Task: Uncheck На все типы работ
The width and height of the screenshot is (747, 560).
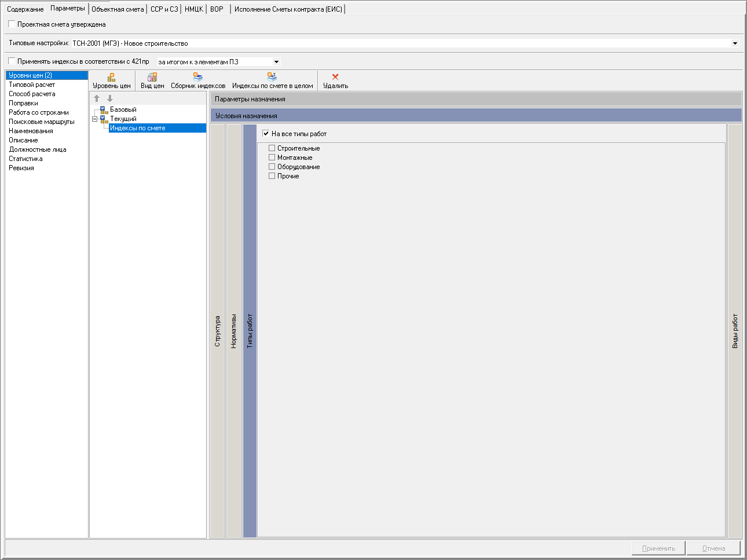Action: (x=266, y=134)
